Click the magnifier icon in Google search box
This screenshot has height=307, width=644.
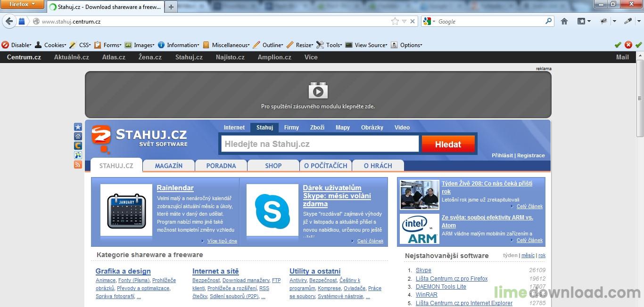tap(548, 21)
